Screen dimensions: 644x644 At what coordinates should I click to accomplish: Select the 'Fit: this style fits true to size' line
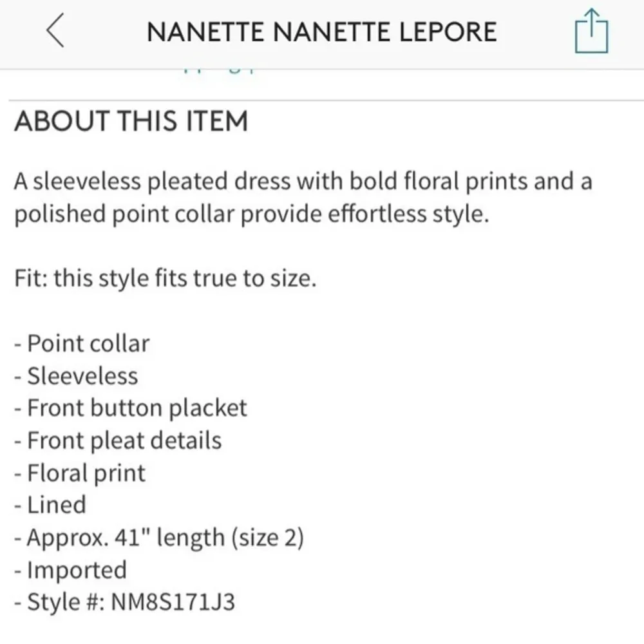coord(164,278)
